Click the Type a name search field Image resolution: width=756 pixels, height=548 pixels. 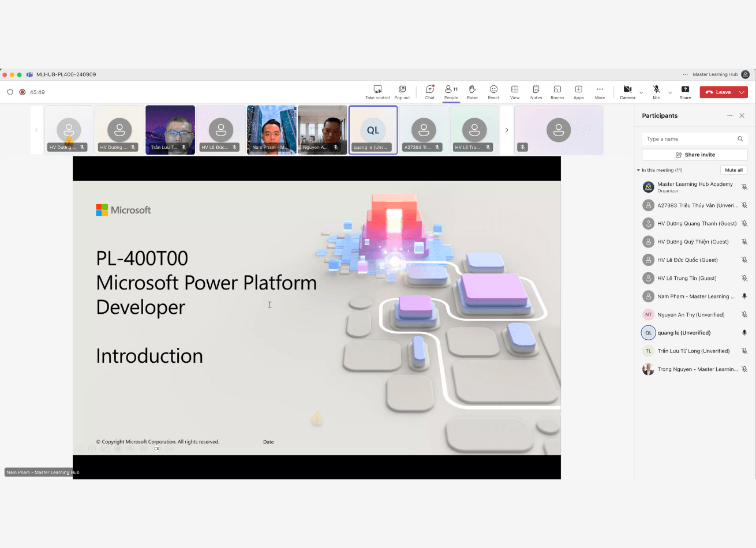695,139
